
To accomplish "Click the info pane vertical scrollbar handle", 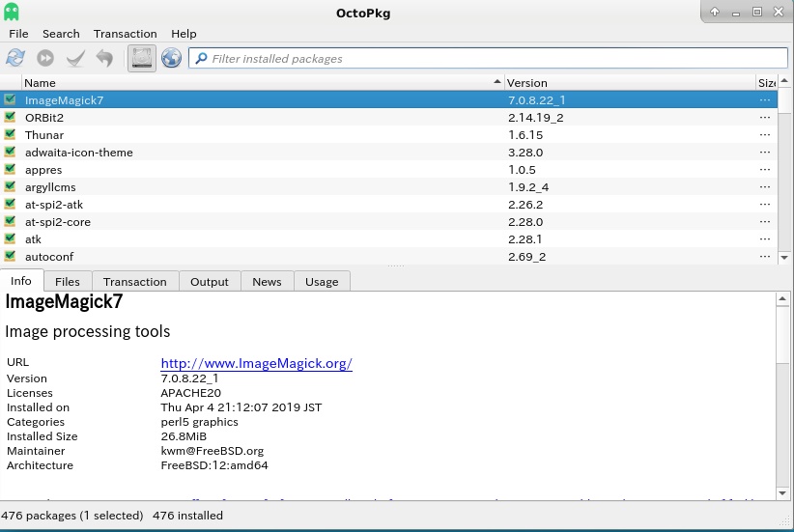I will tap(782, 335).
